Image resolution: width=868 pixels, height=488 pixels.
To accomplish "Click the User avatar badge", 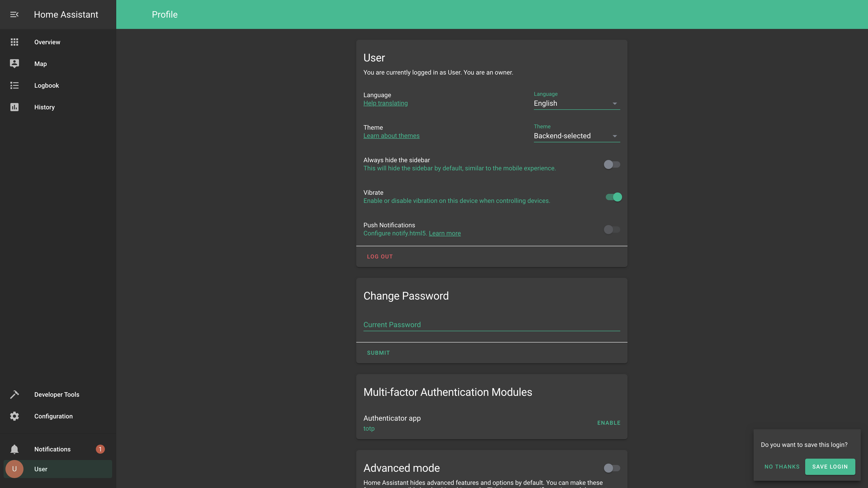I will 14,469.
